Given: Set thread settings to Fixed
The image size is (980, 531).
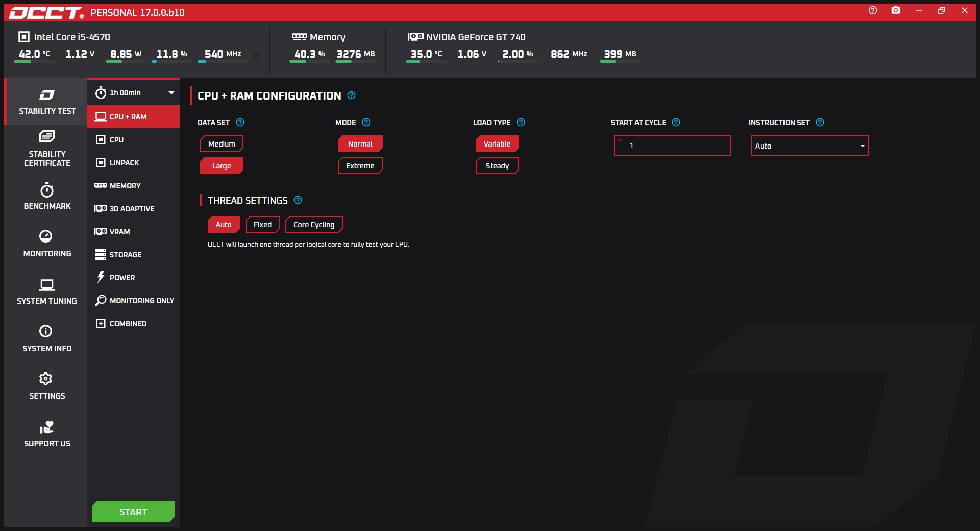Looking at the screenshot, I should (x=263, y=225).
